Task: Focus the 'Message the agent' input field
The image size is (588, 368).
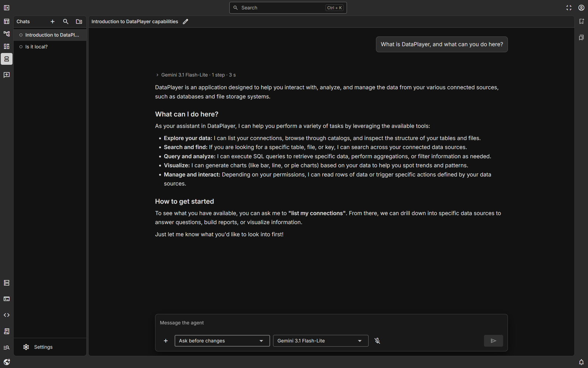Action: point(331,323)
